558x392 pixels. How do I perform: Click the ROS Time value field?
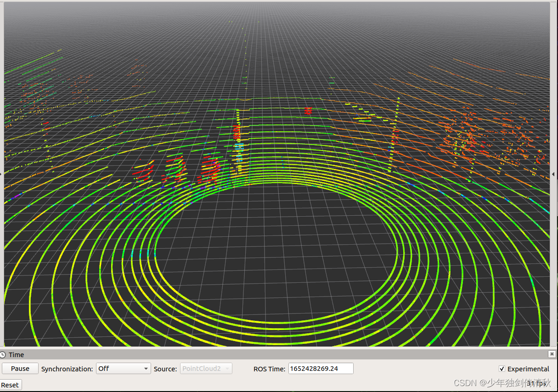point(321,369)
